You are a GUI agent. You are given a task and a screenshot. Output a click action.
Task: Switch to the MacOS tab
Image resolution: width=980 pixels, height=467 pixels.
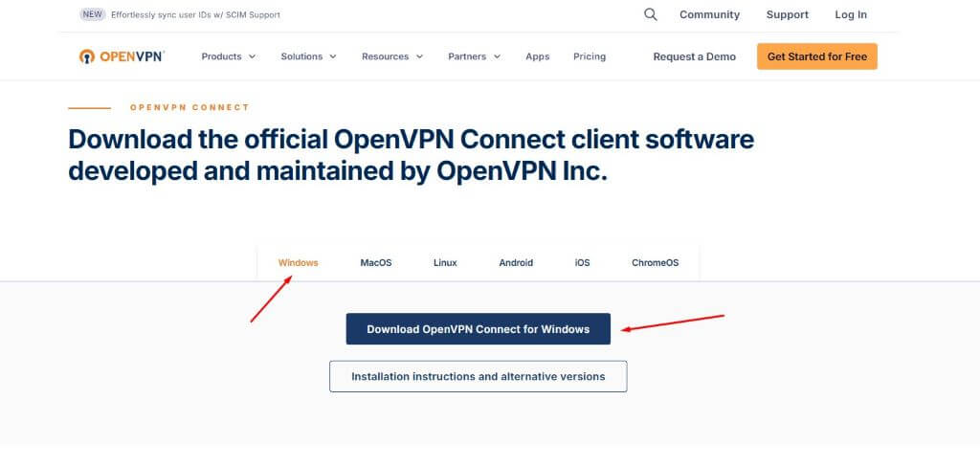376,262
